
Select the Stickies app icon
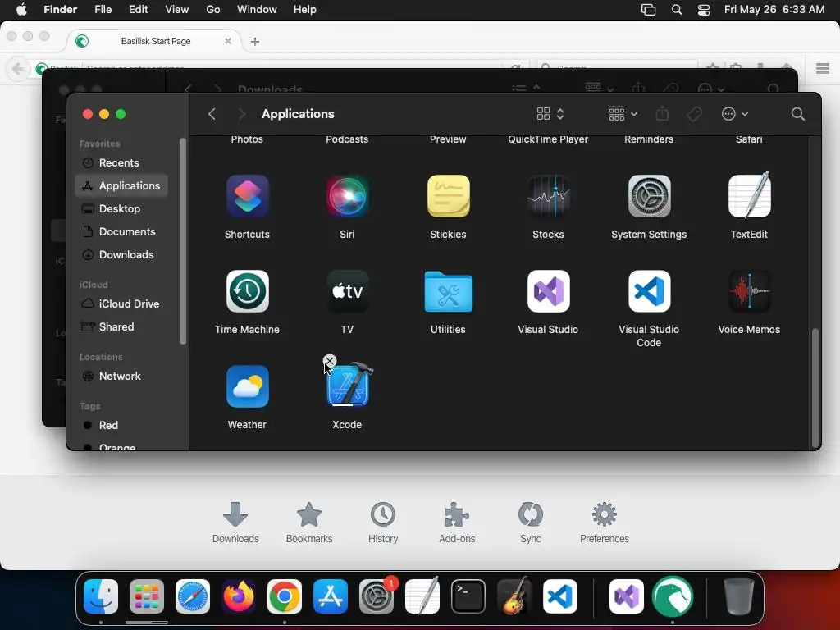(448, 196)
